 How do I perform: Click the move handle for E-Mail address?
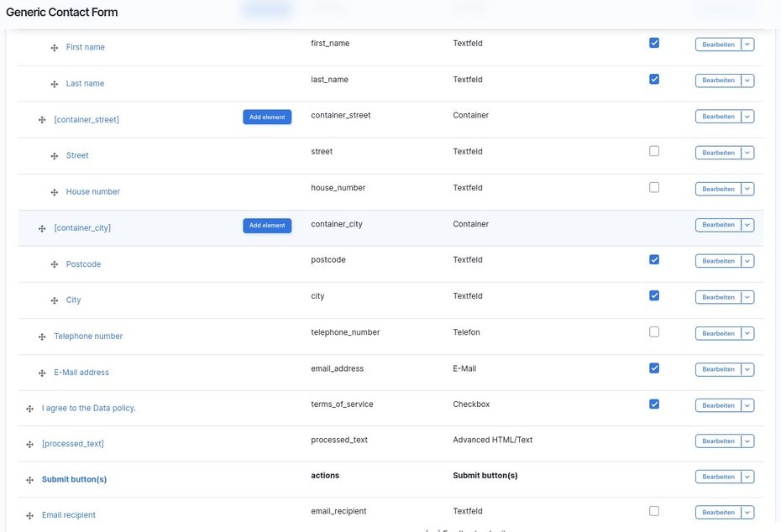coord(42,373)
